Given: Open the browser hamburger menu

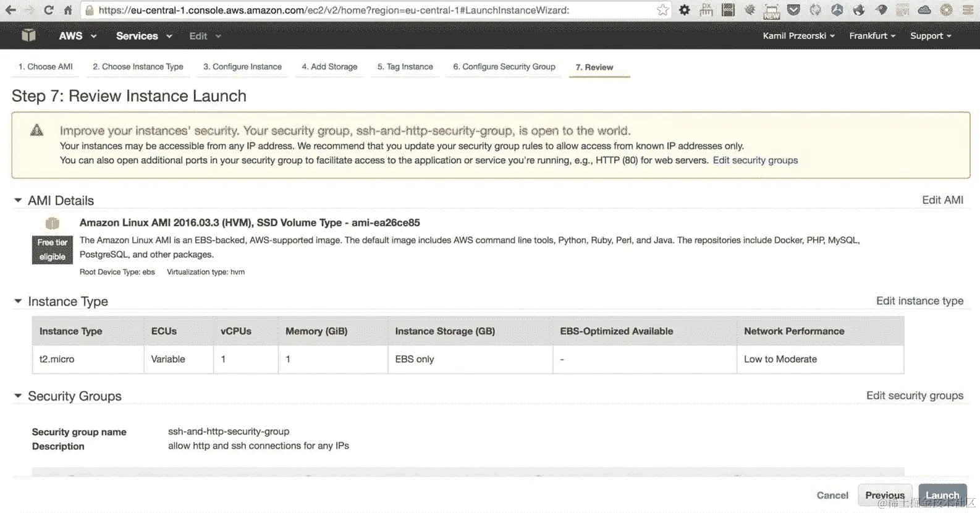Looking at the screenshot, I should click(967, 10).
